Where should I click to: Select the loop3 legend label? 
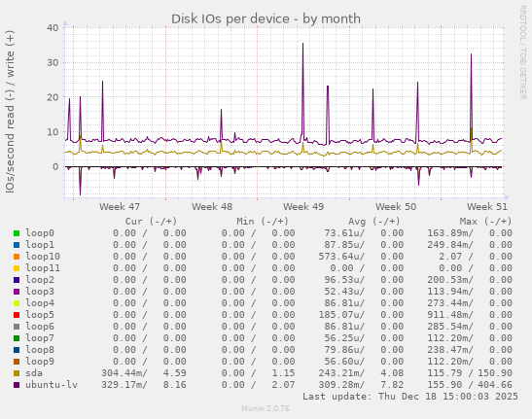[x=40, y=291]
